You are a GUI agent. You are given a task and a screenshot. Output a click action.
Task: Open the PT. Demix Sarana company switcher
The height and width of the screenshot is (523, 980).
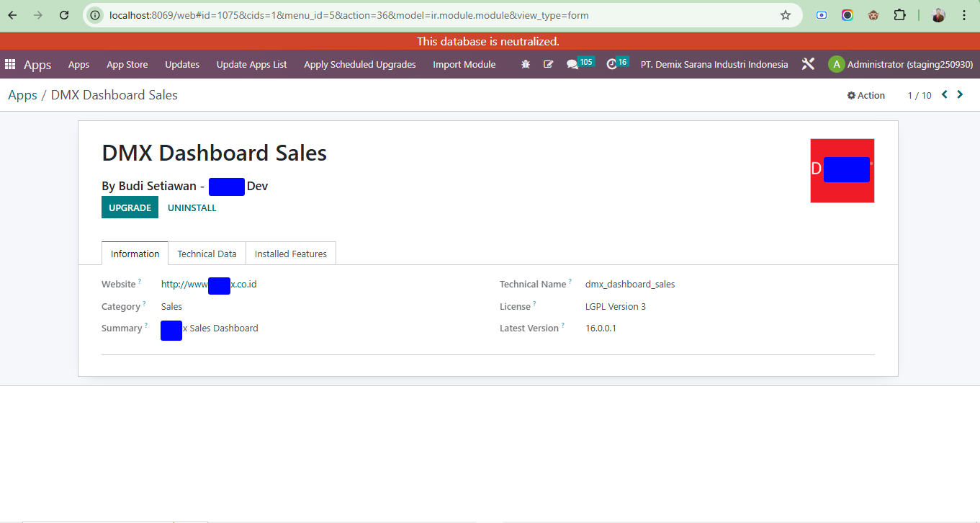[x=714, y=64]
